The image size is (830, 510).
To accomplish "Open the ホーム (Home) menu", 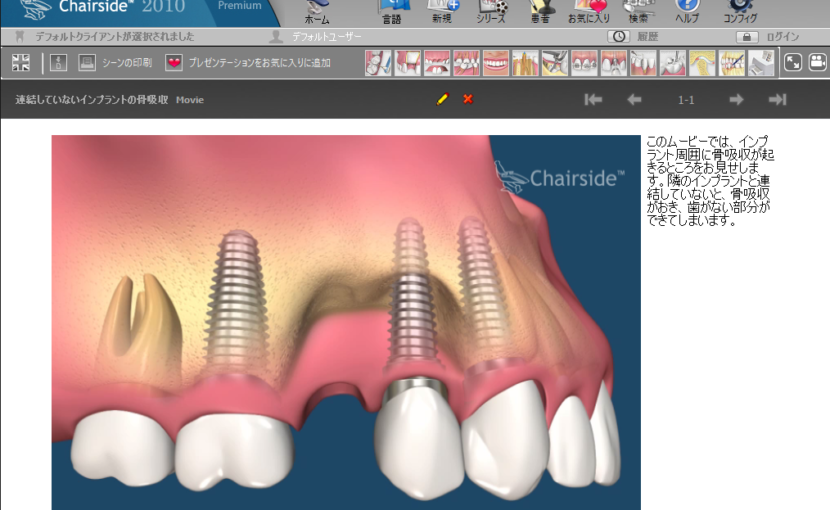I will coord(317,12).
